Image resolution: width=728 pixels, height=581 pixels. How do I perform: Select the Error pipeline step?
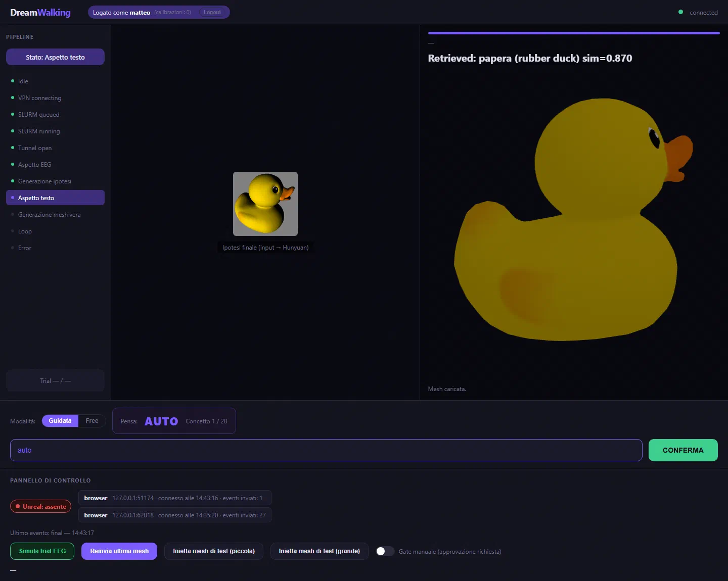(55, 248)
